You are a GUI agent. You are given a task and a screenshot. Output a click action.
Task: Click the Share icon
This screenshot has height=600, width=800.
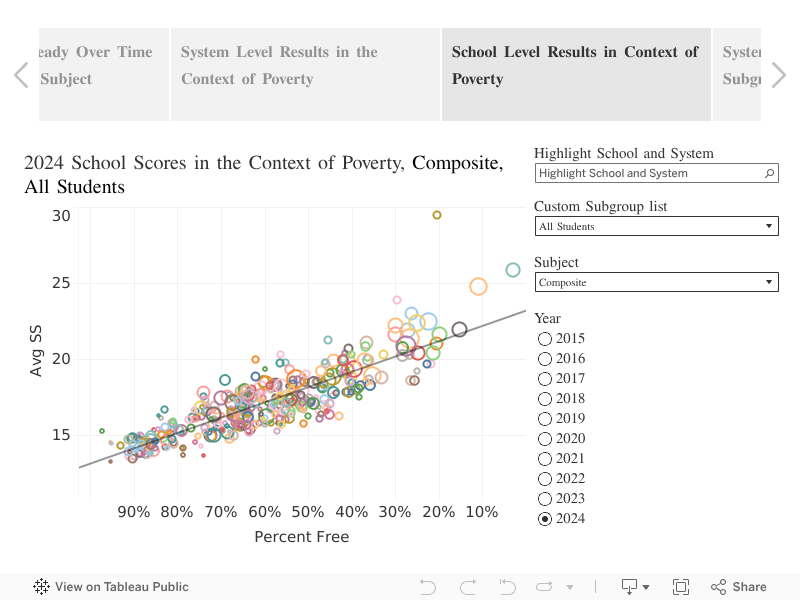[x=739, y=587]
